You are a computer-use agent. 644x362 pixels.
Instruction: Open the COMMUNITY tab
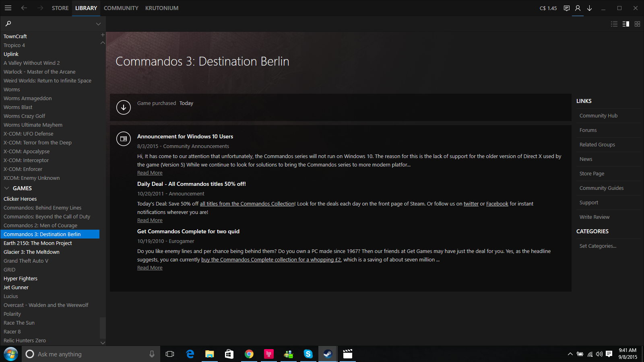pos(121,8)
